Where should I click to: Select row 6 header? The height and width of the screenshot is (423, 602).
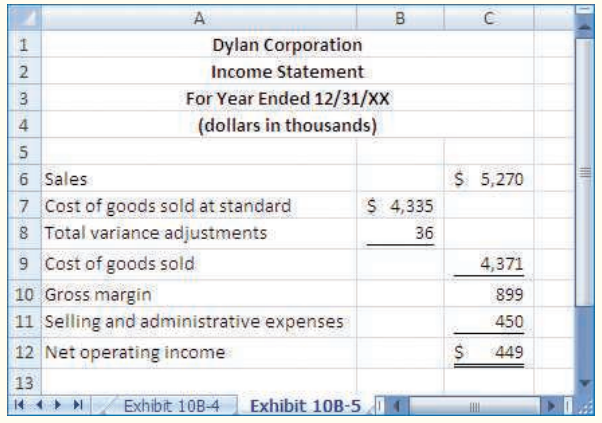[x=24, y=179]
